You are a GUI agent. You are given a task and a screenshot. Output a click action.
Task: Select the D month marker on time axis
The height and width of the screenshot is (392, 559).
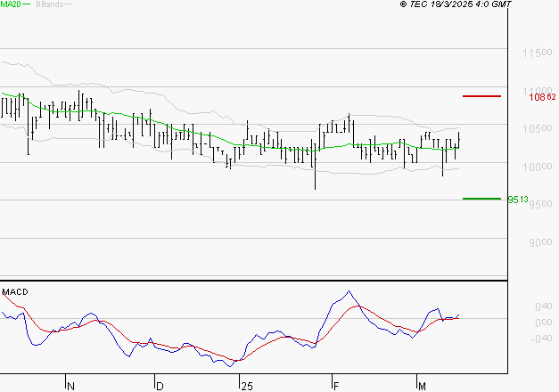160,385
